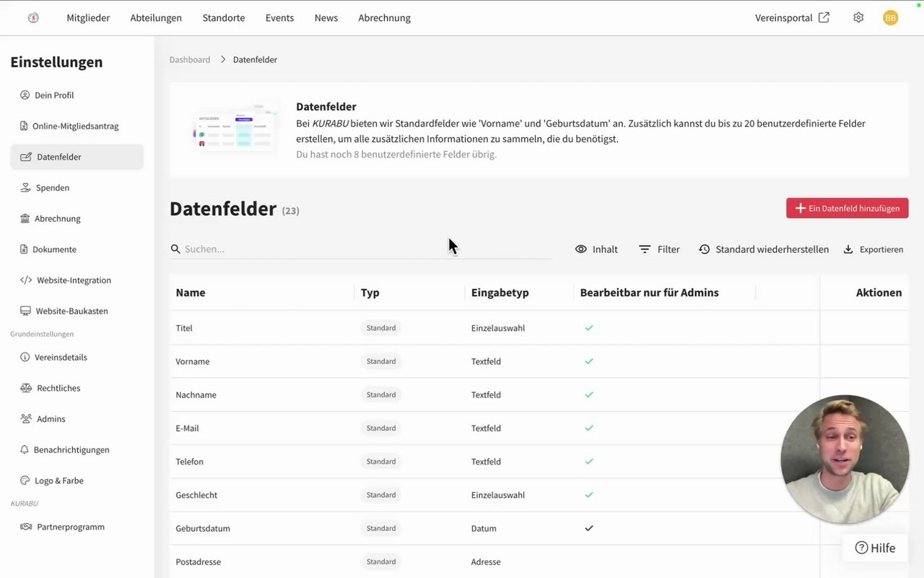
Task: Click the Partnerprogramm handshake icon
Action: [26, 527]
